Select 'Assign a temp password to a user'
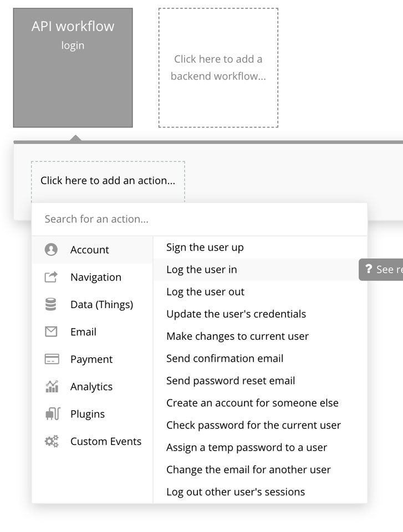 tap(247, 447)
